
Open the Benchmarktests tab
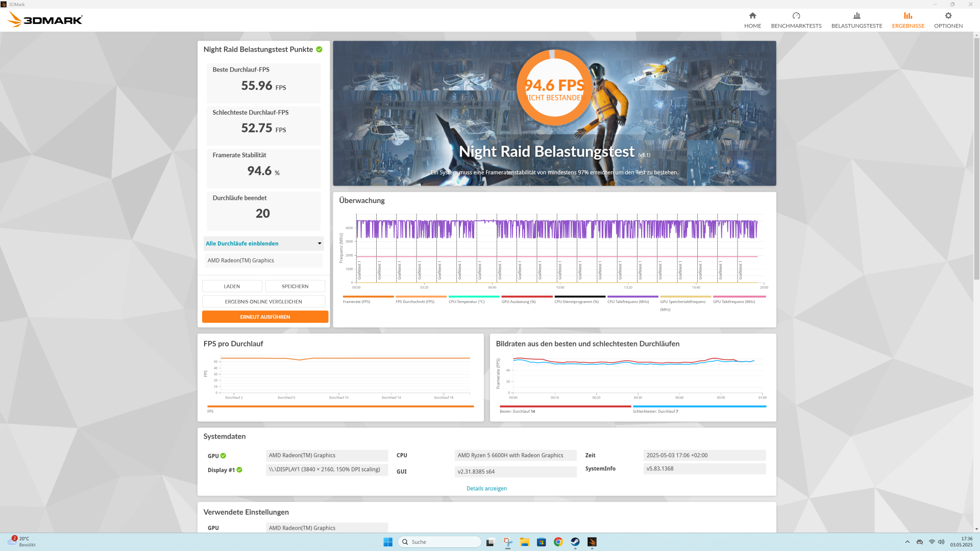(796, 20)
